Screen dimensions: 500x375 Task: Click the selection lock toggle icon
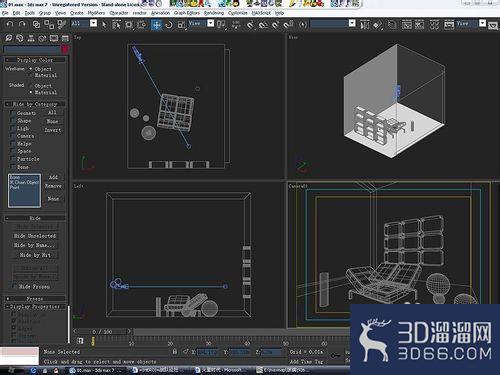175,351
